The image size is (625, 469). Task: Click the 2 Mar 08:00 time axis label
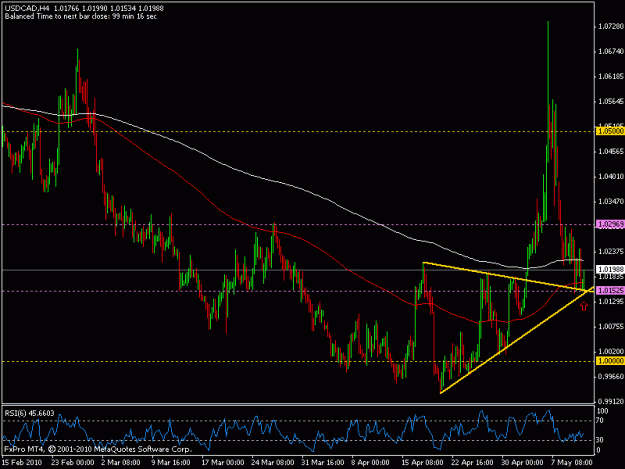click(121, 462)
